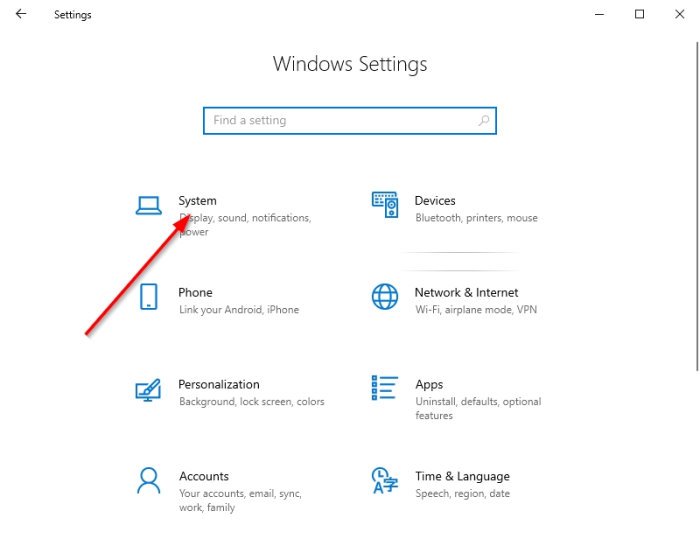Open Devices settings label
Viewport: 700px width, 553px height.
435,201
